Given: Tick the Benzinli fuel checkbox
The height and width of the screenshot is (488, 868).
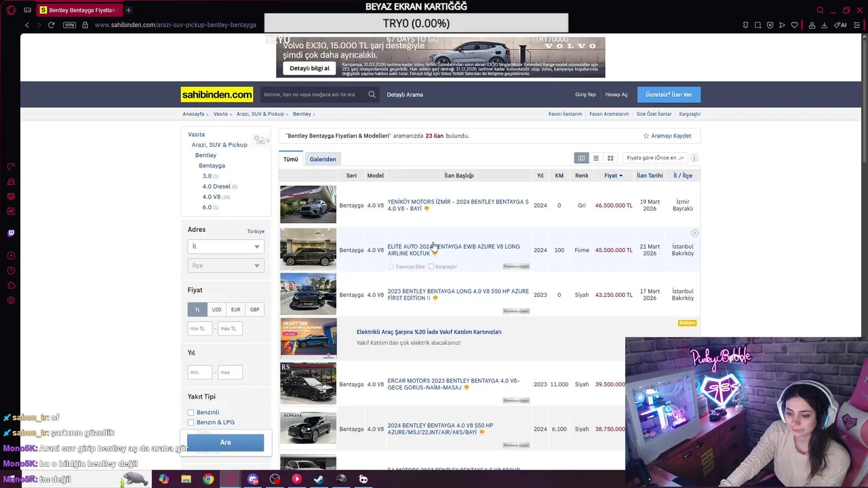Looking at the screenshot, I should [x=191, y=412].
